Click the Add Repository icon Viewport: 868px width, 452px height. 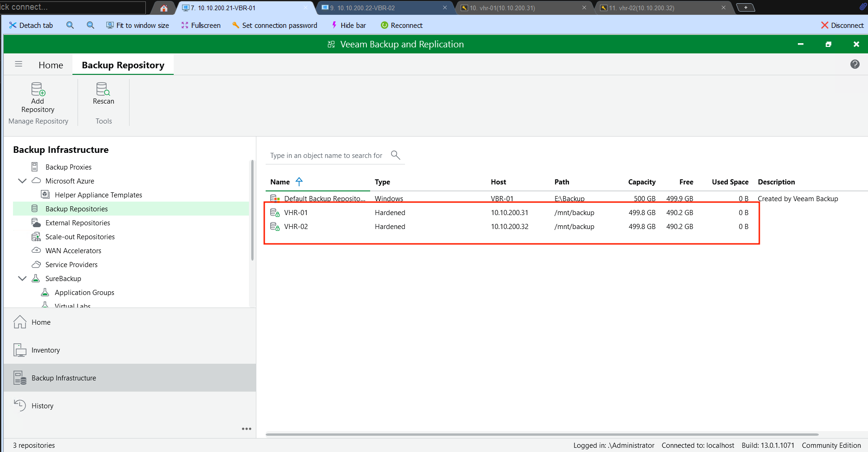coord(38,89)
